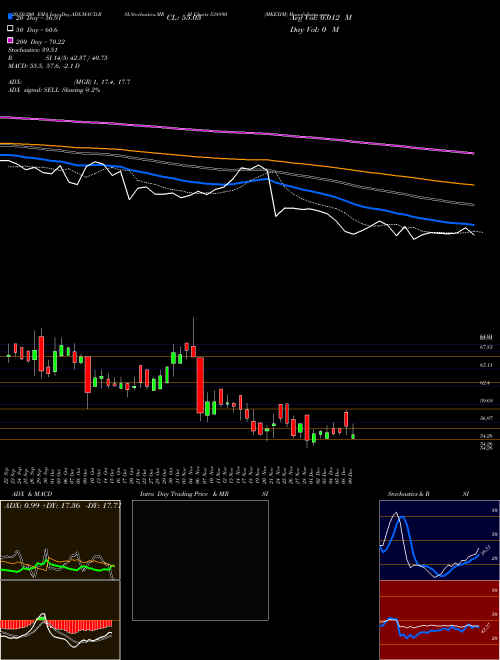Click the tall red candle after the early-November peak
This screenshot has height=660, width=500.
coord(200,385)
